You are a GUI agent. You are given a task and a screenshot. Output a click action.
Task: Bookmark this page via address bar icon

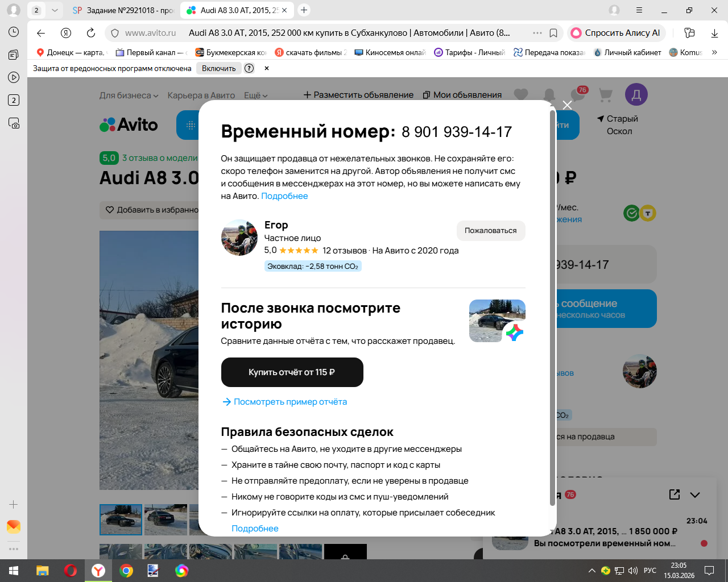click(553, 33)
